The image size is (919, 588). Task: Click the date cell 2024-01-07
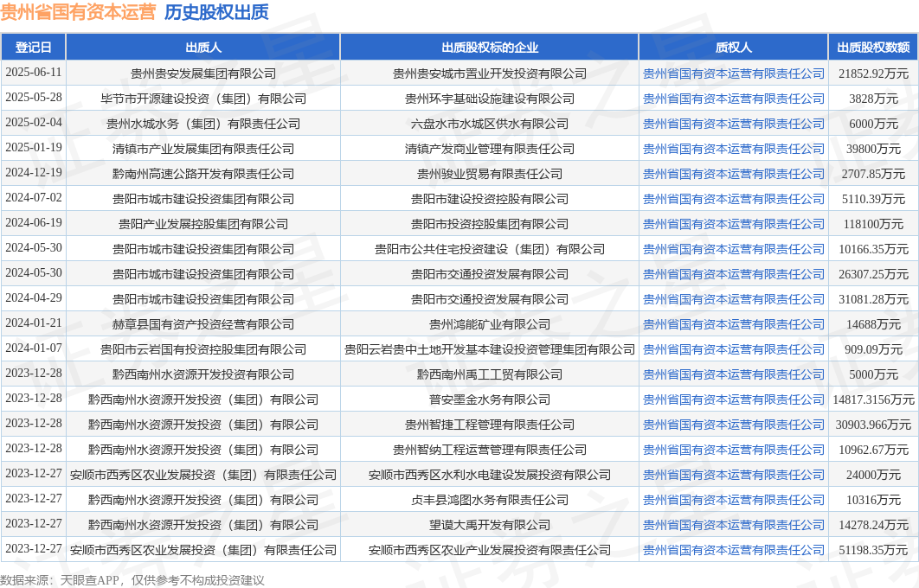(x=34, y=348)
